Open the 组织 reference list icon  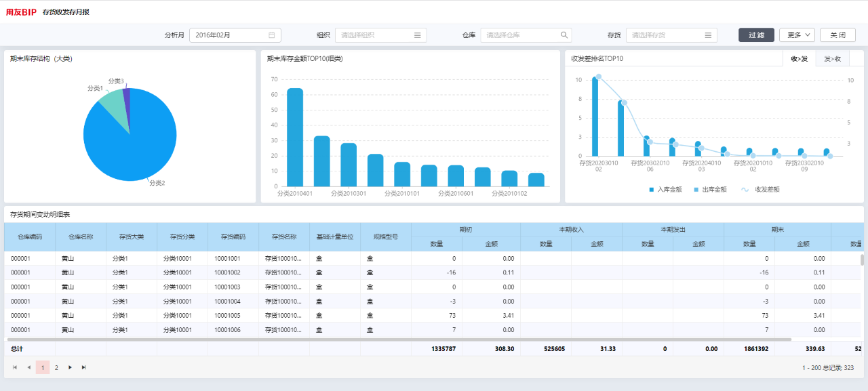click(418, 35)
